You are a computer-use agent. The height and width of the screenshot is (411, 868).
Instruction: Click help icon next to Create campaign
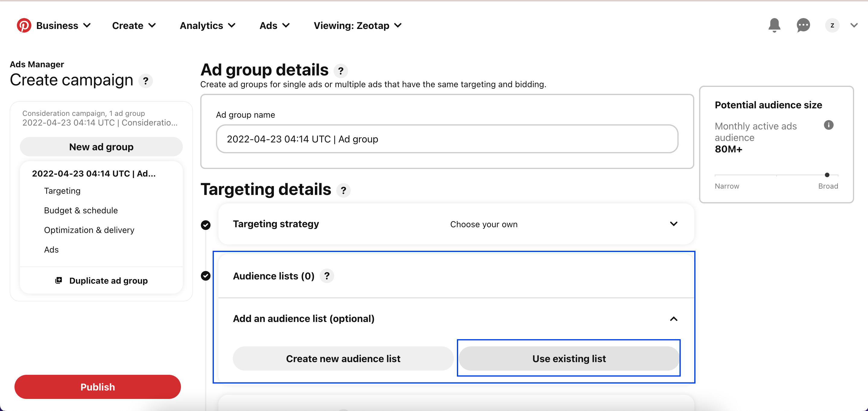[146, 81]
